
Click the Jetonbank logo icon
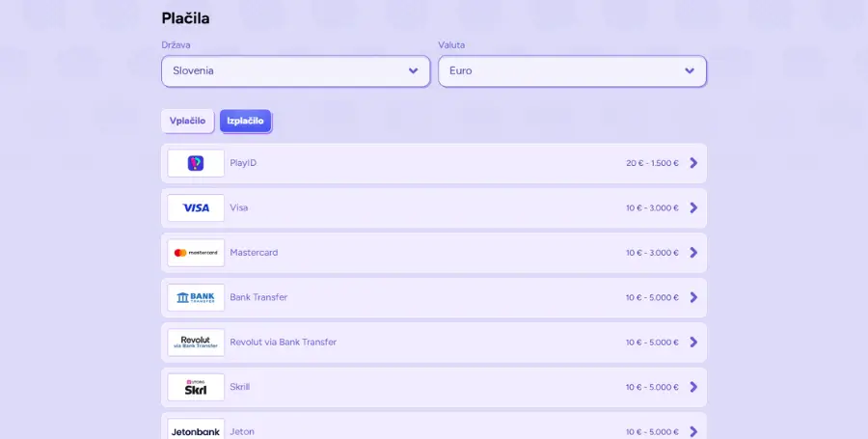[196, 430]
